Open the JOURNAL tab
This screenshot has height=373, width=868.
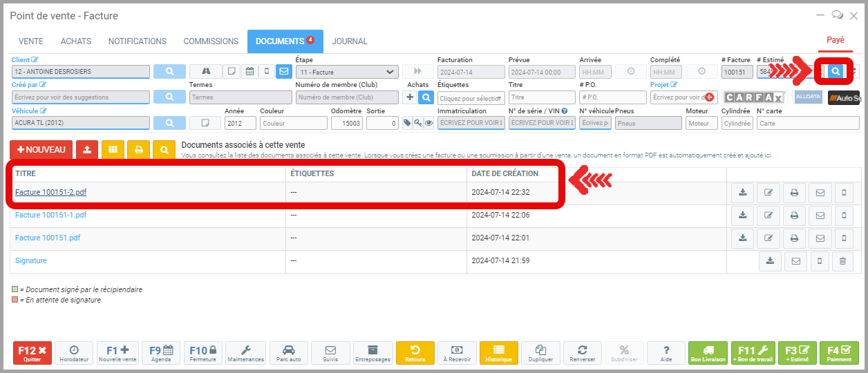(x=350, y=41)
